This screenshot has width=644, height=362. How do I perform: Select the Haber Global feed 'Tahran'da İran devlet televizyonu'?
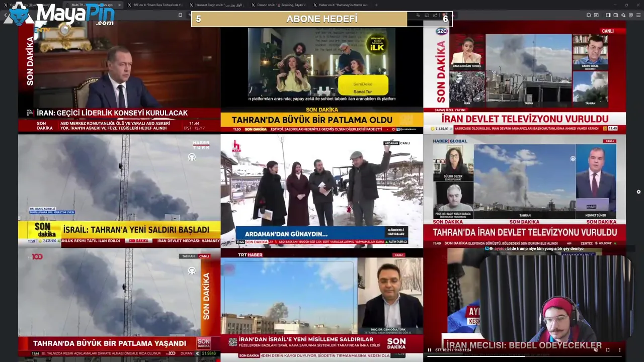pyautogui.click(x=525, y=191)
